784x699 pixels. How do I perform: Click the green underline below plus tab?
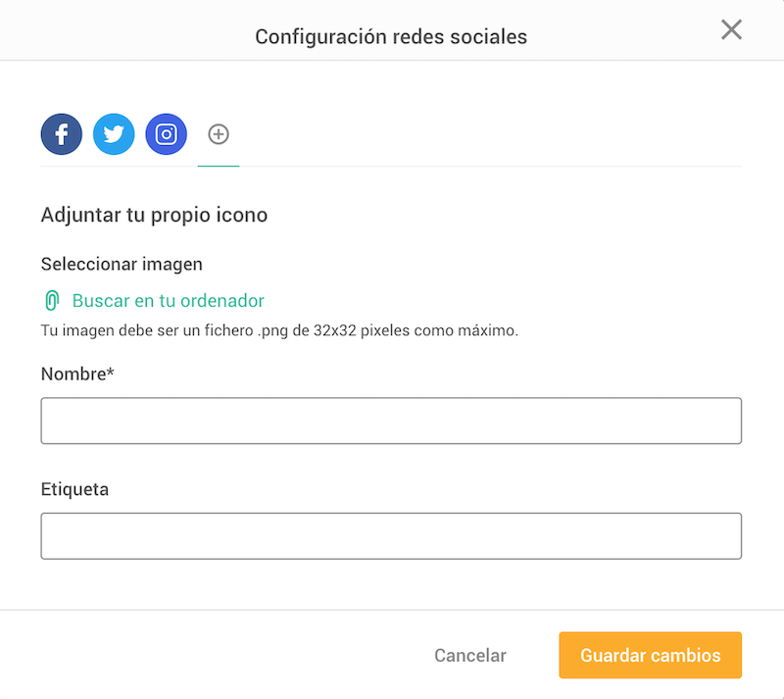click(x=219, y=166)
